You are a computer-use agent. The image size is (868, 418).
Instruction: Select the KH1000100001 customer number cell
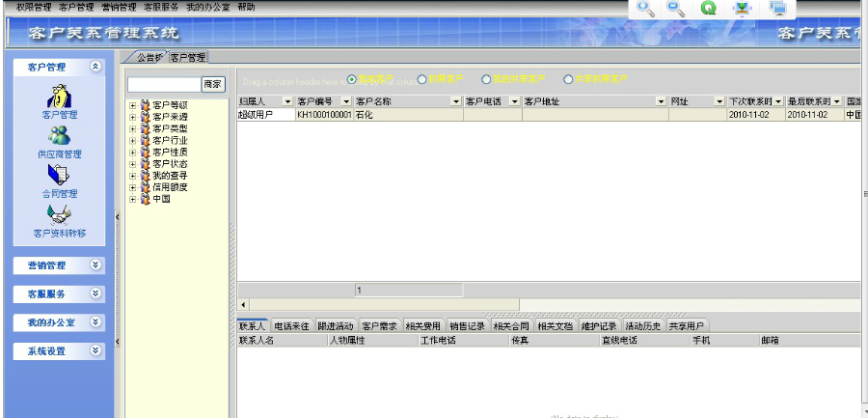[324, 115]
